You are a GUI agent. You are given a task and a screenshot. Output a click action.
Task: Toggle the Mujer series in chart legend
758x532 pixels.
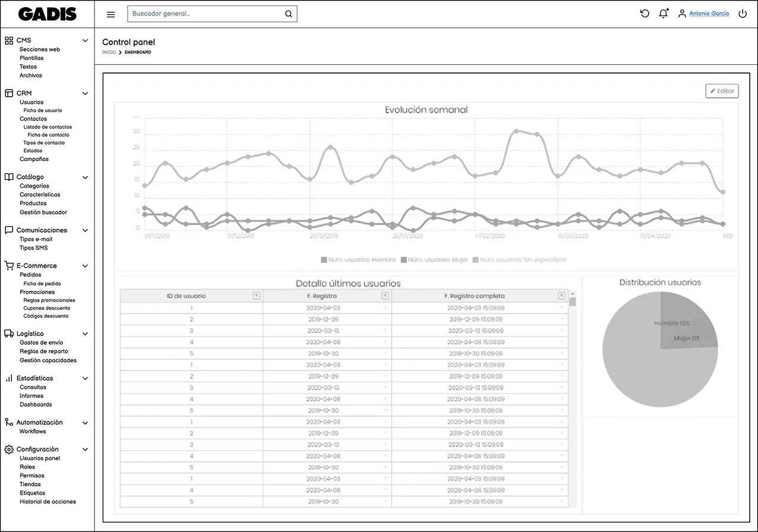pyautogui.click(x=434, y=259)
